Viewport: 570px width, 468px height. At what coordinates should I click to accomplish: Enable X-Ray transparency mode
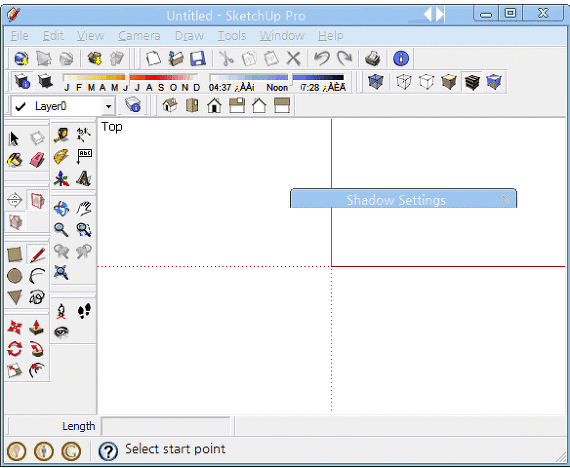tap(376, 82)
